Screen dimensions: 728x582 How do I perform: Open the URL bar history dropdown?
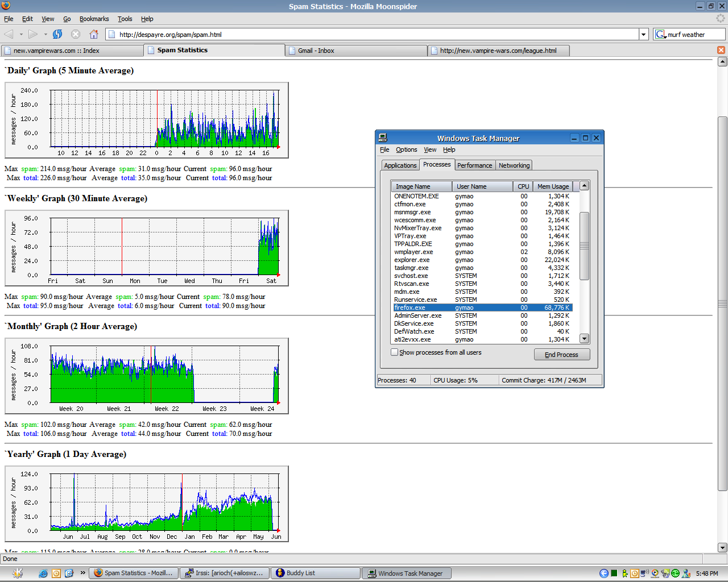click(x=644, y=34)
